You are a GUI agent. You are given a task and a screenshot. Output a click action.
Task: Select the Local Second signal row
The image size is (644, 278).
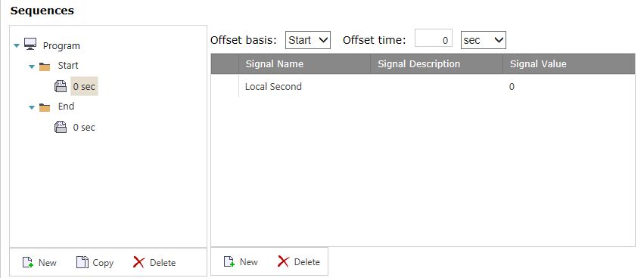423,87
